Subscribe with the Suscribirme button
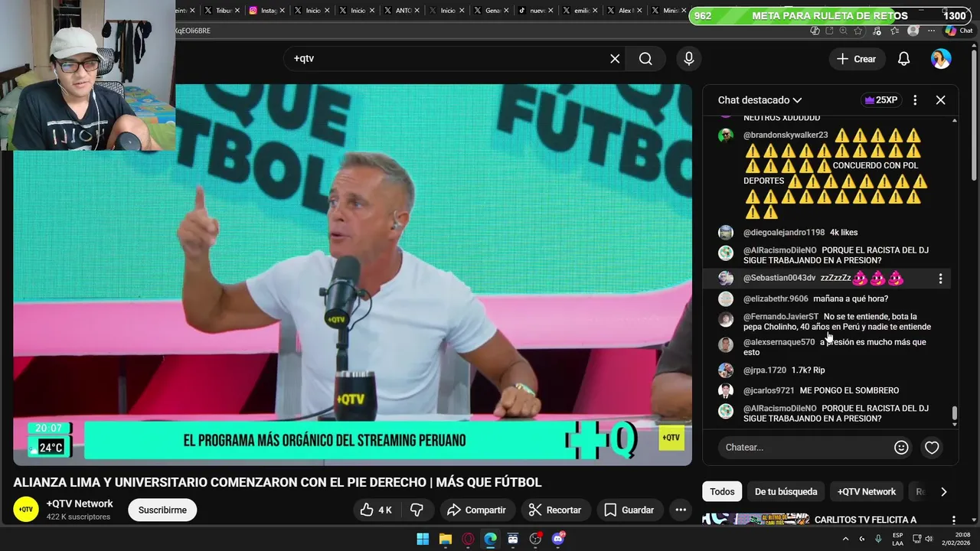Screen dimensions: 980x551 [162, 510]
